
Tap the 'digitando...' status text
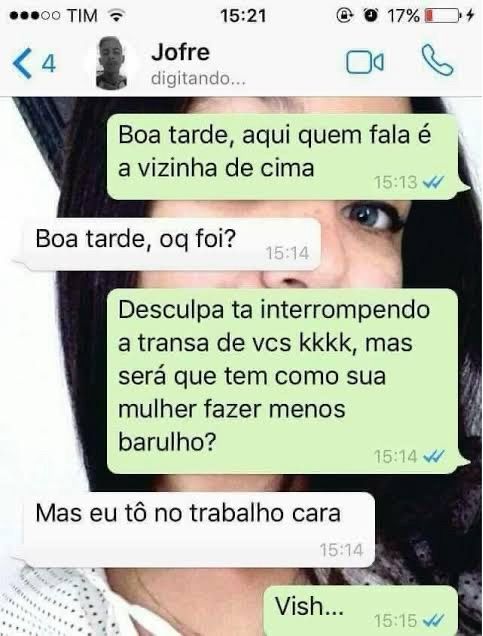(198, 79)
